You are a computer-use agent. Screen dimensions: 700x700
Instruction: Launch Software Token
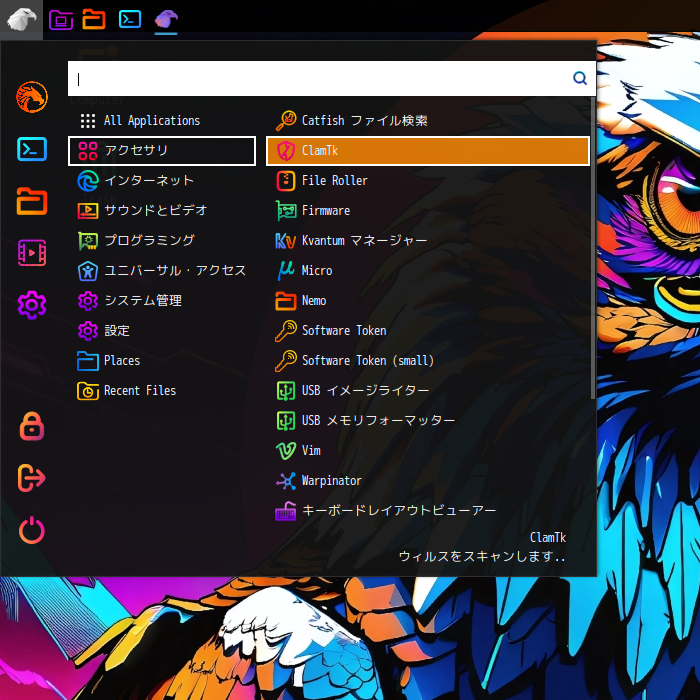click(428, 331)
